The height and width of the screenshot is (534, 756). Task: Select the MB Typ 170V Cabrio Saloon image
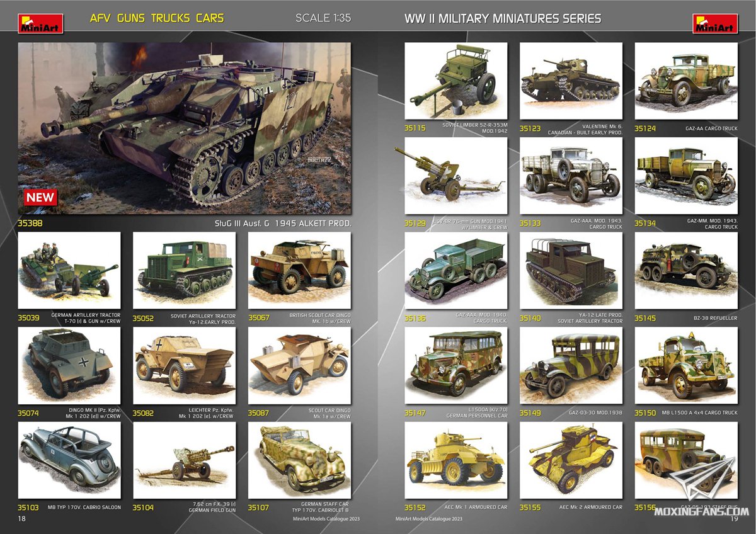[x=69, y=461]
